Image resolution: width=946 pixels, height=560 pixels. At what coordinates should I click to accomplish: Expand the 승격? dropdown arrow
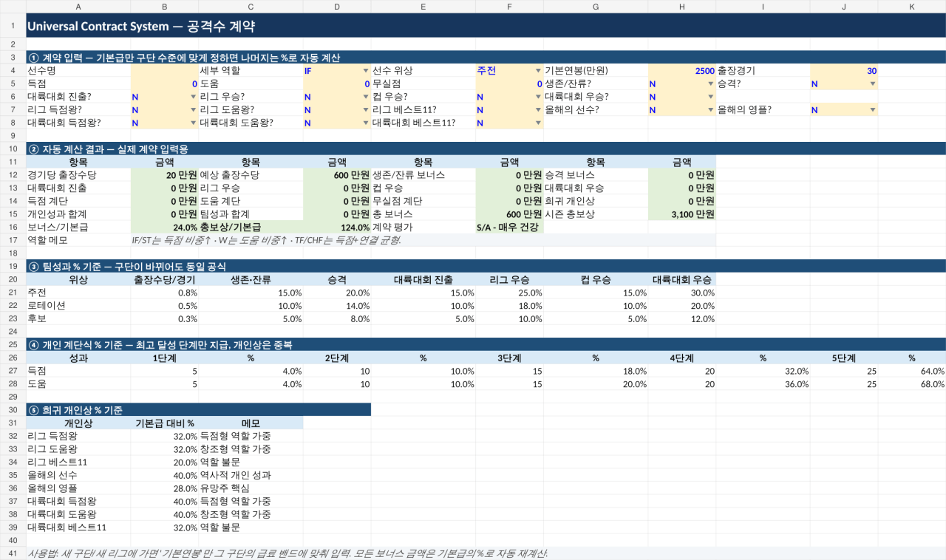(x=873, y=84)
